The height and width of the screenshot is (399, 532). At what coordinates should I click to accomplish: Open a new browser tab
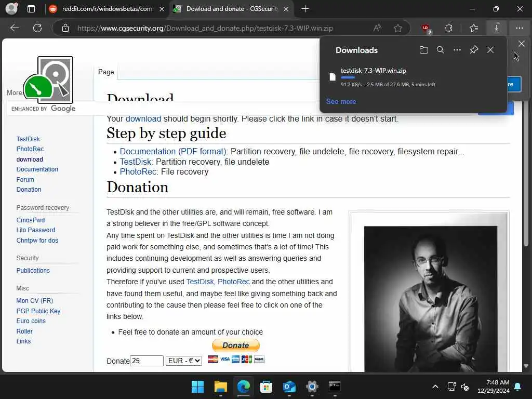pyautogui.click(x=305, y=9)
